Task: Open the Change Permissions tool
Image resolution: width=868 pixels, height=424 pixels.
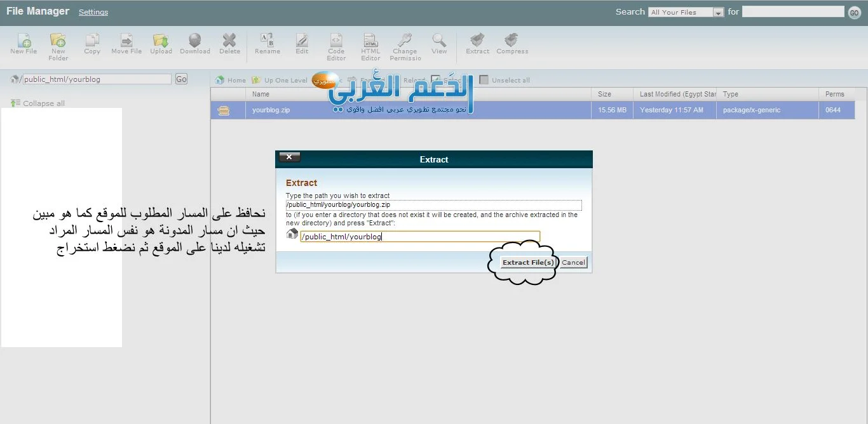Action: tap(405, 46)
